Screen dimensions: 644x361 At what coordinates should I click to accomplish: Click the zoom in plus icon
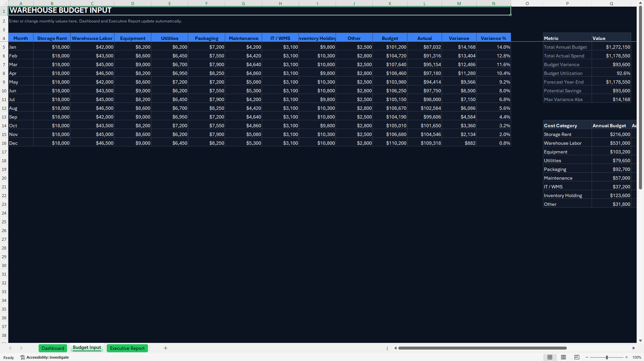[626, 357]
